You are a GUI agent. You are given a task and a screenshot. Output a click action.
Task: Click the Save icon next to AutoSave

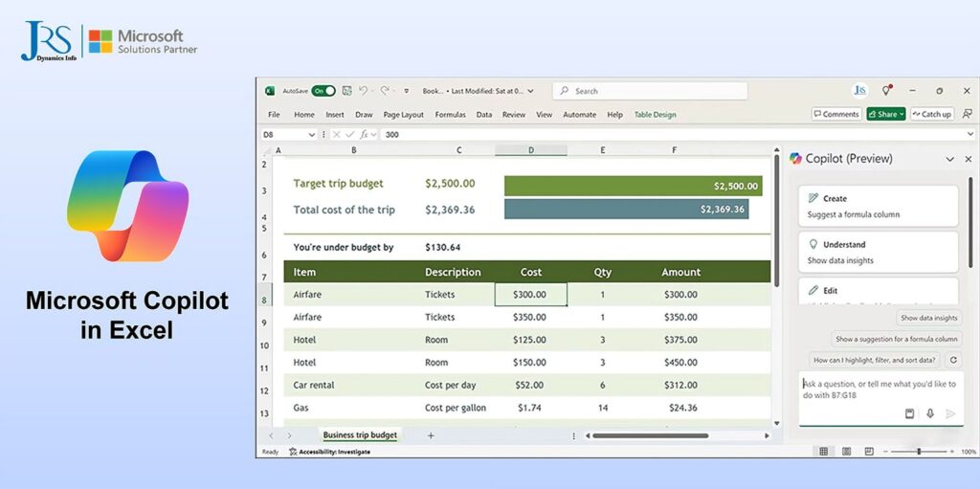point(346,91)
